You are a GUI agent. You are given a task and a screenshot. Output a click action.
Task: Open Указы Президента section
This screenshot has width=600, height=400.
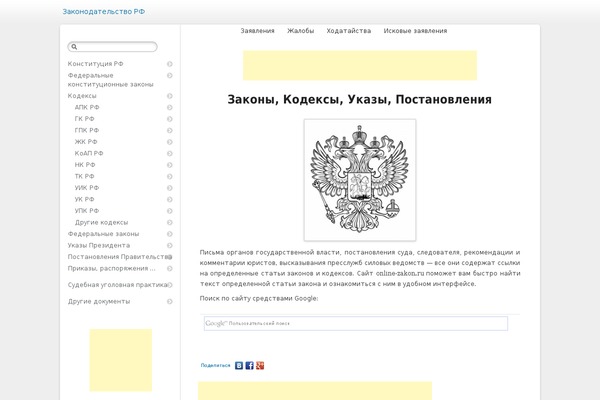99,245
